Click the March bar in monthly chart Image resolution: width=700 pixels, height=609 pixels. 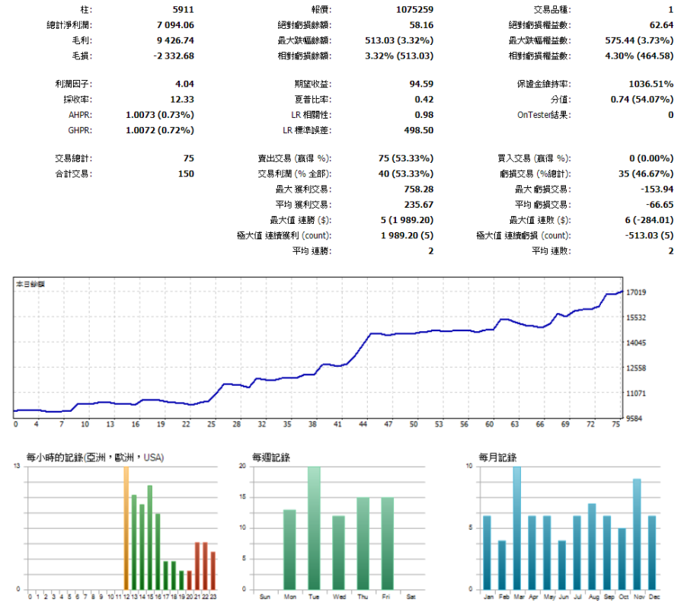click(516, 528)
